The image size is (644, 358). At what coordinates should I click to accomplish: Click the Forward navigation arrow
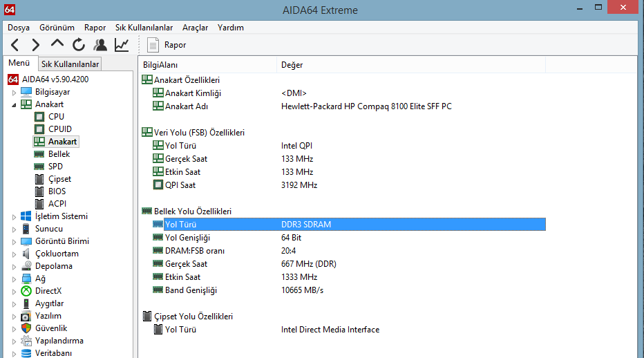pyautogui.click(x=36, y=45)
